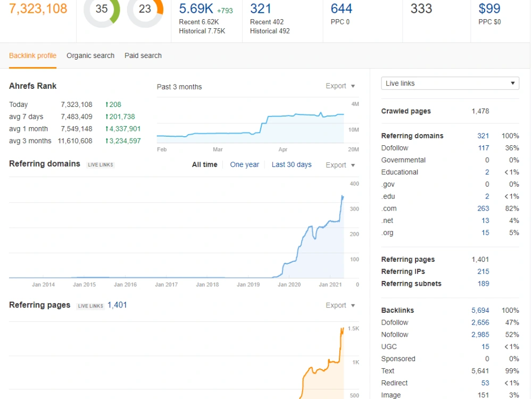Open the Educational referring domains count 2
The image size is (532, 399).
[487, 172]
